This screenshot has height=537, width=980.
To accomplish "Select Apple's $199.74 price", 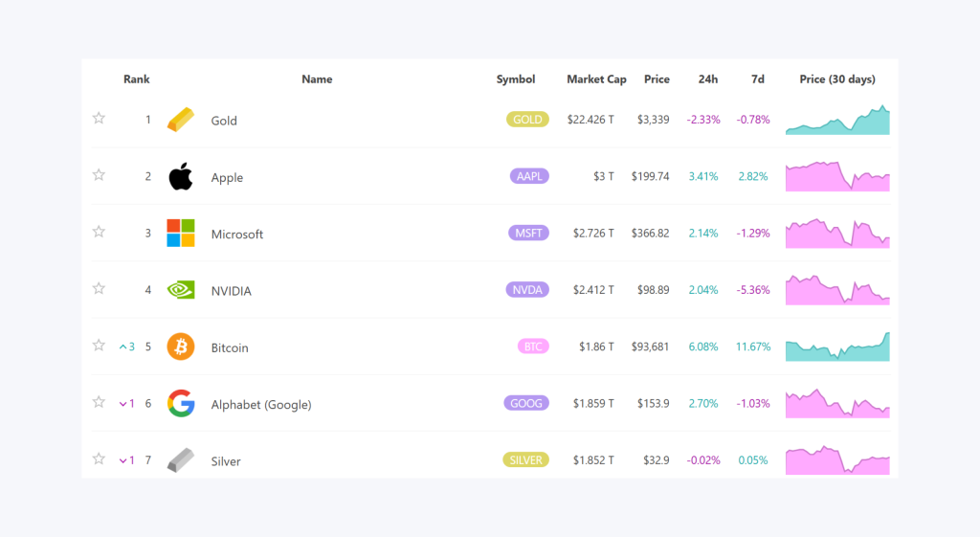I will click(650, 176).
